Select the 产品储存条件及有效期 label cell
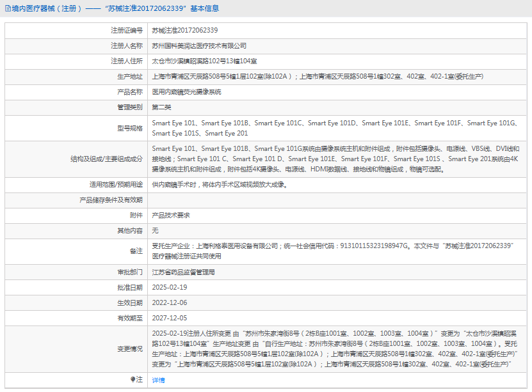Viewport: 532px width, 392px height. click(76, 200)
